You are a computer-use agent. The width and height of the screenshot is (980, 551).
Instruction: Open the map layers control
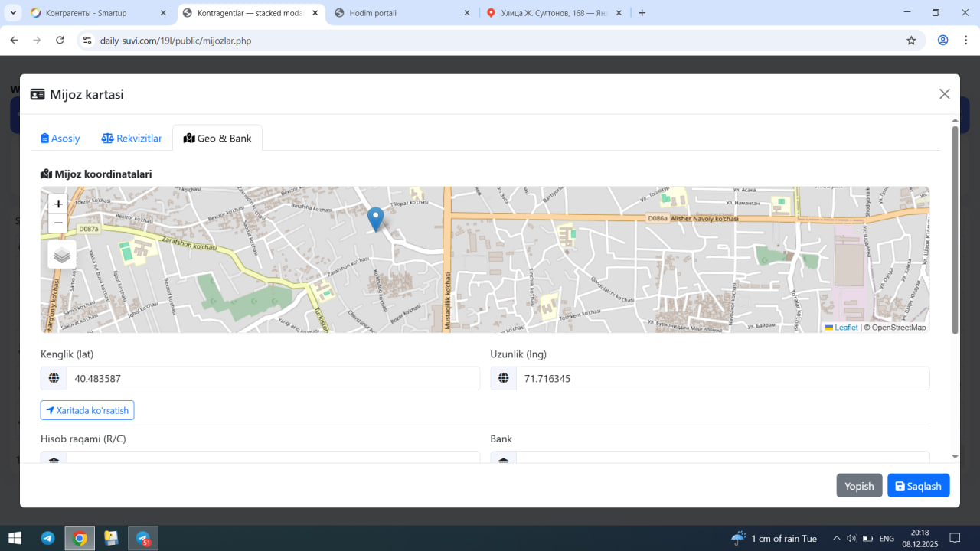click(x=62, y=255)
